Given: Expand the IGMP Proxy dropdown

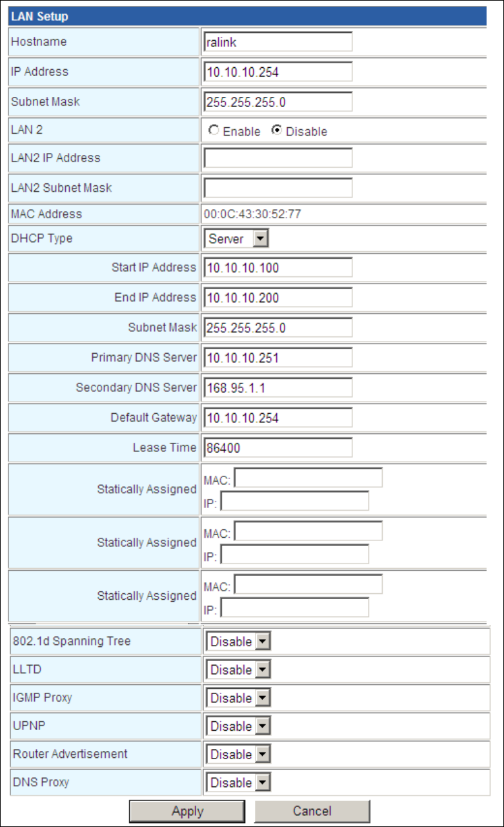Looking at the screenshot, I should (x=238, y=698).
